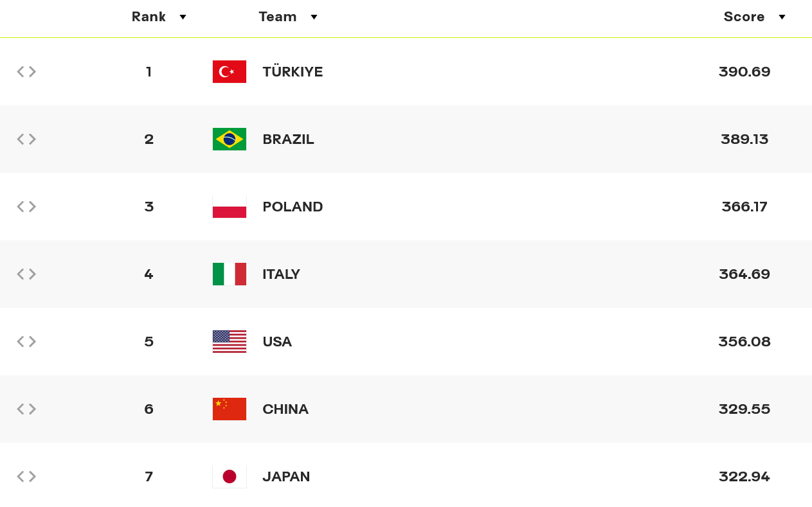Click the Brazil flag icon
This screenshot has height=507, width=812.
point(230,139)
